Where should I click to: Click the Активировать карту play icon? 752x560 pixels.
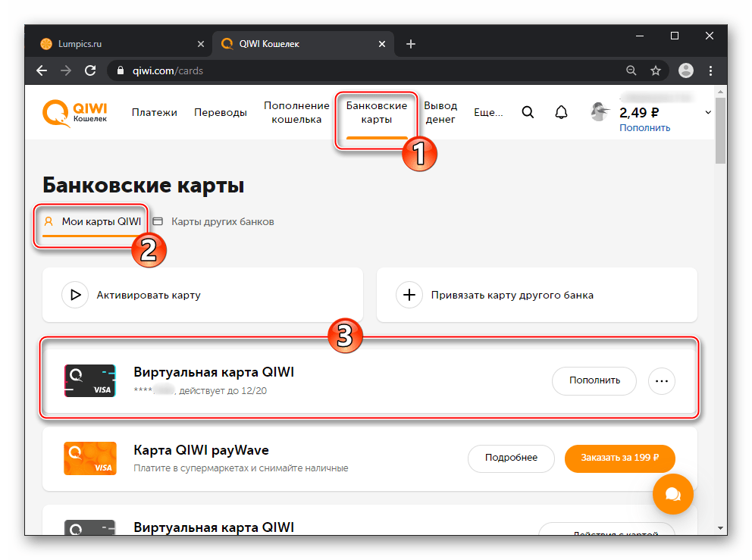pos(75,295)
